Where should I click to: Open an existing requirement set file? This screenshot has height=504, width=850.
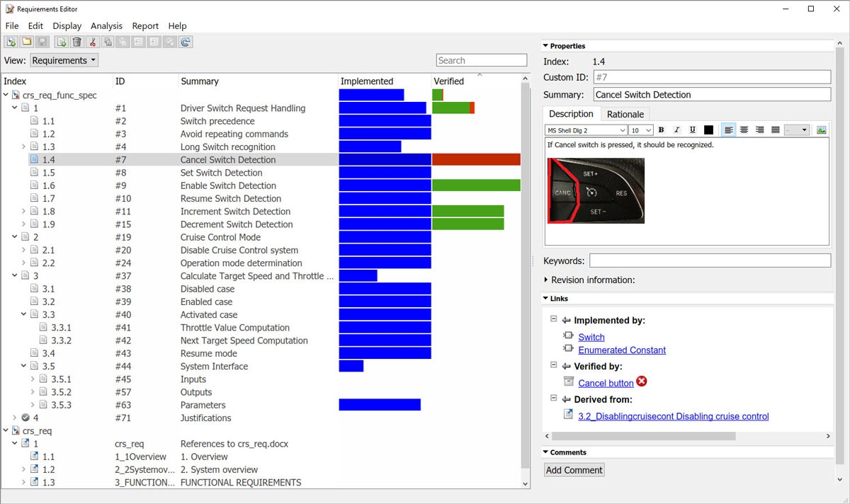coord(26,42)
